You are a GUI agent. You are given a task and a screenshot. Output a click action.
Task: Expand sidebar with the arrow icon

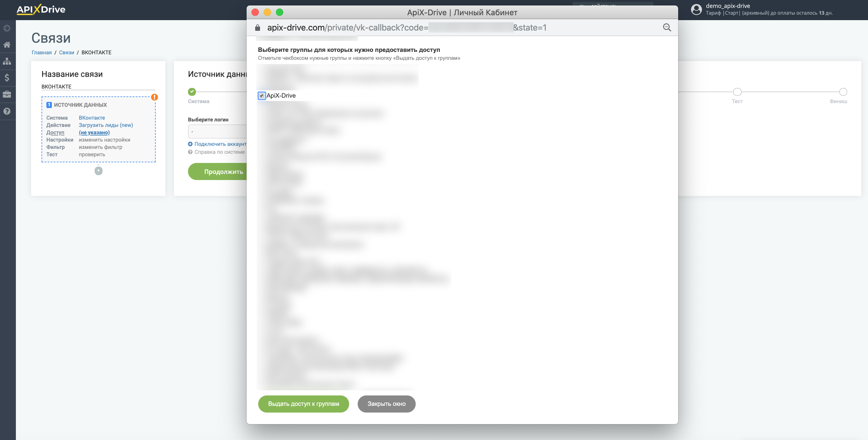[x=7, y=28]
